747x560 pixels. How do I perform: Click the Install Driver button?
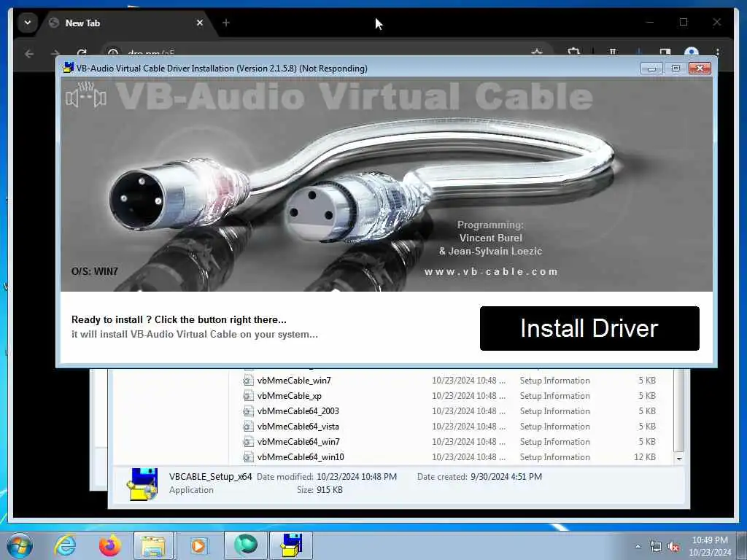tap(589, 329)
